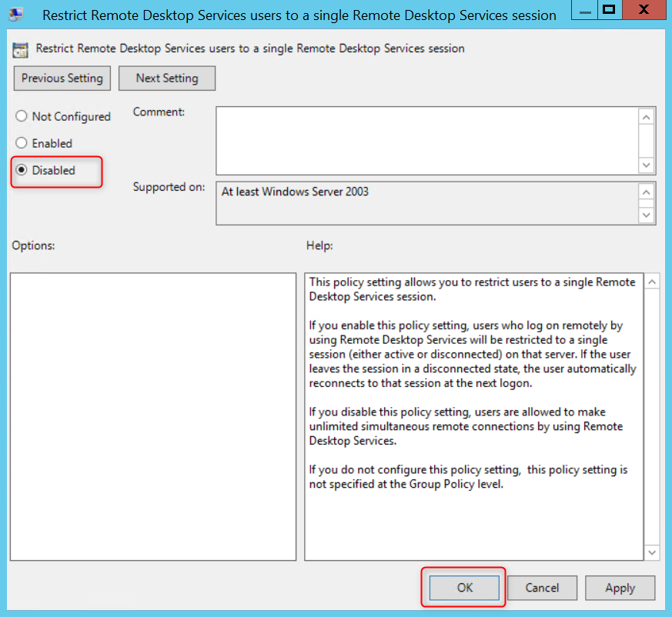The height and width of the screenshot is (617, 672).
Task: Click the 'Supported on:' label
Action: (x=169, y=187)
